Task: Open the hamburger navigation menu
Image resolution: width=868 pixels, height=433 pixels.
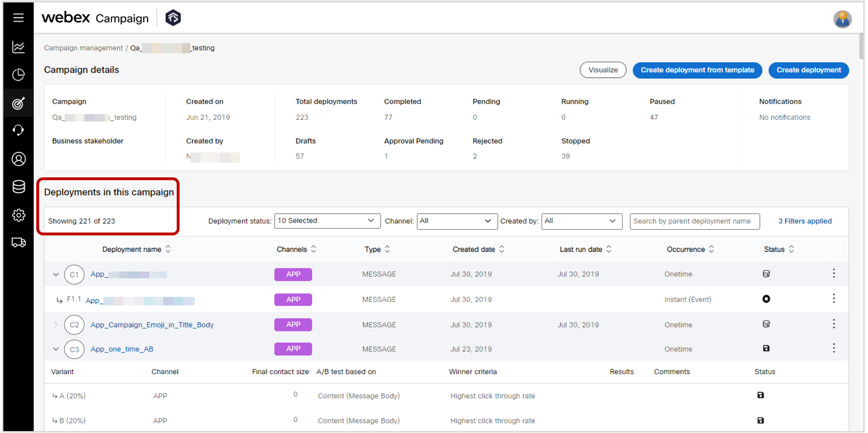Action: pyautogui.click(x=18, y=18)
